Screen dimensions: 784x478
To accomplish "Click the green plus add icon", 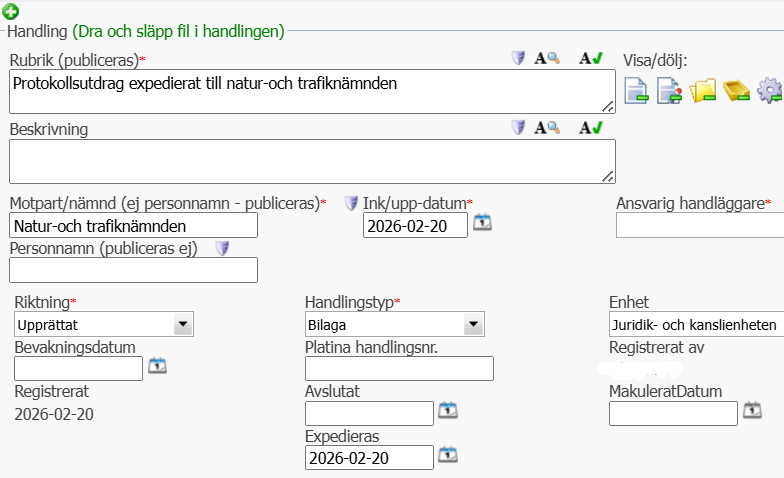I will point(11,13).
